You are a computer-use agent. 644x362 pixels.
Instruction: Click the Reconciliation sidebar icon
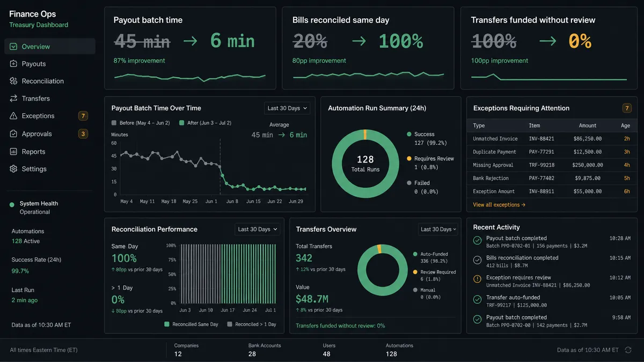click(x=13, y=81)
